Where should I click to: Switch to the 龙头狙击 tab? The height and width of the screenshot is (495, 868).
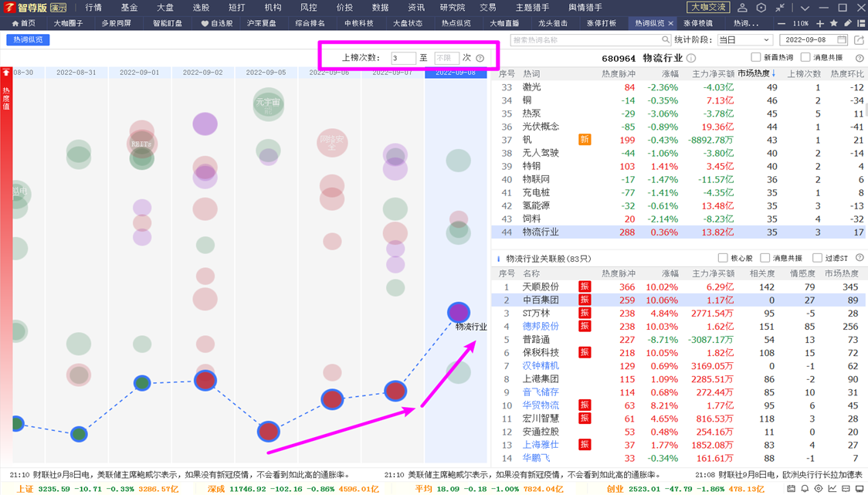pyautogui.click(x=553, y=23)
